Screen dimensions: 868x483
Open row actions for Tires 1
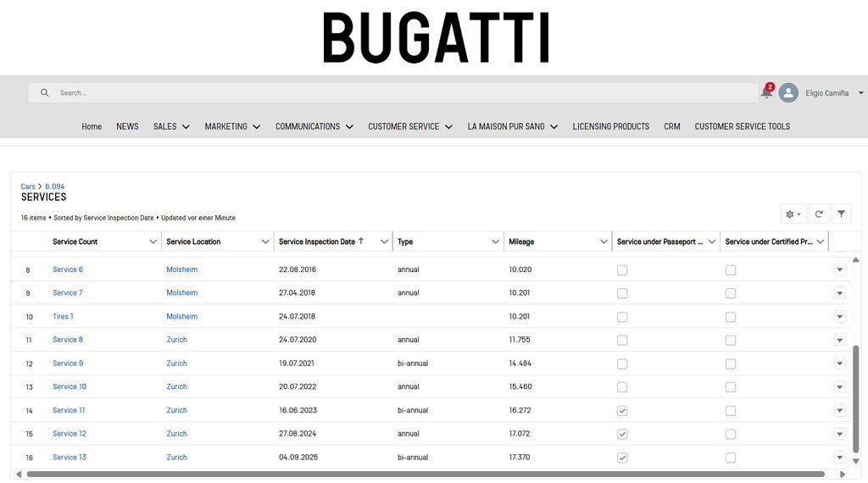(840, 317)
